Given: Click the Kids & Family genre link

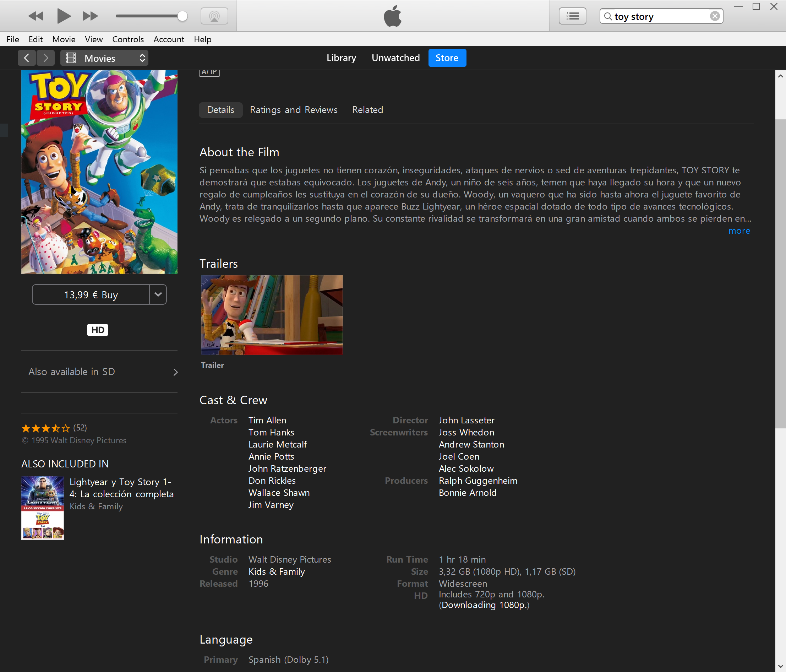Looking at the screenshot, I should click(x=277, y=572).
